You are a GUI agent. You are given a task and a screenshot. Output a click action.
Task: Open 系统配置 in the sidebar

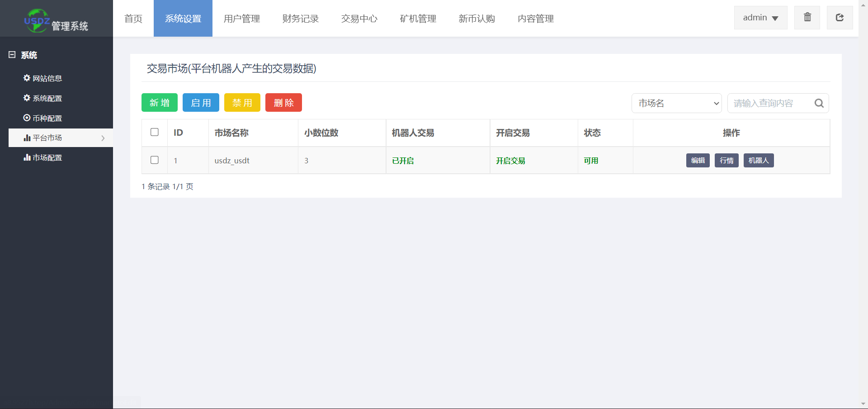click(43, 98)
